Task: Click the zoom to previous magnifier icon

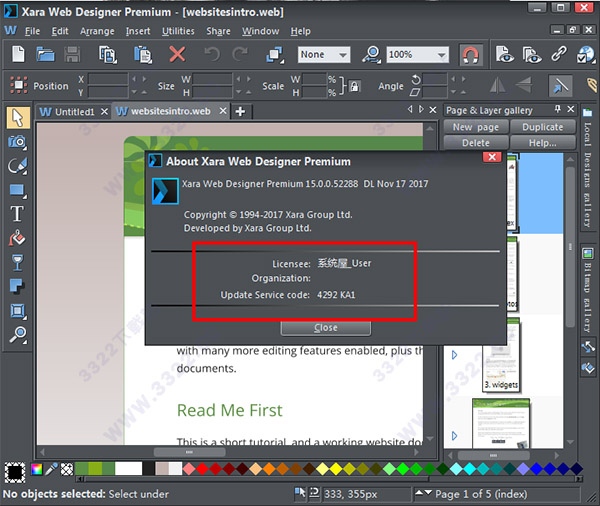Action: (371, 55)
